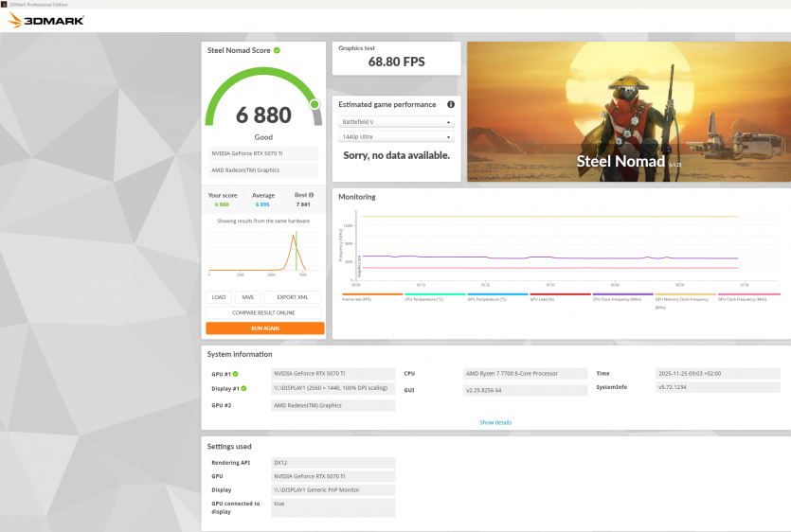
Task: Click COMPARE RESULT ONLINE
Action: [263, 312]
